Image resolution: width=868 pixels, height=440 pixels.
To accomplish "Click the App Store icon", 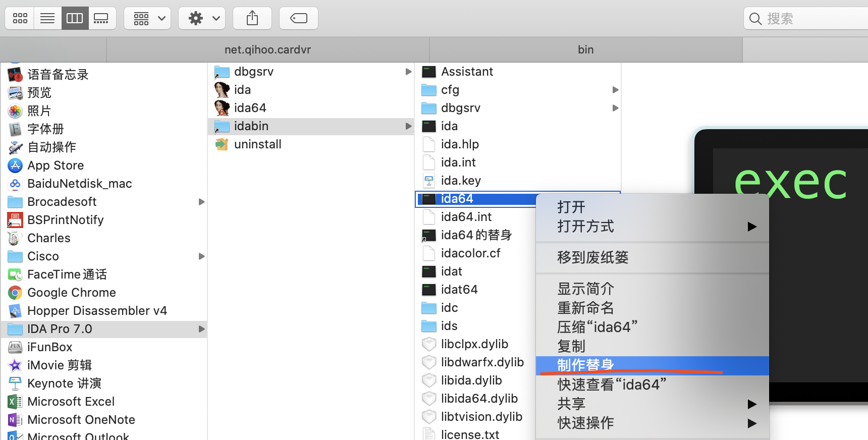I will point(15,166).
